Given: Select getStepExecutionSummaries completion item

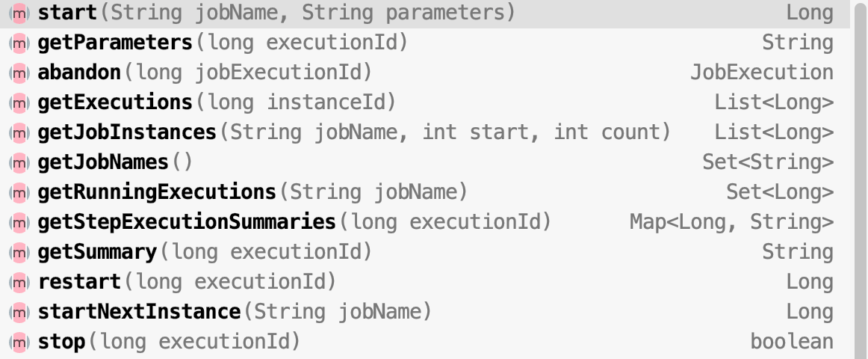Looking at the screenshot, I should pyautogui.click(x=425, y=222).
